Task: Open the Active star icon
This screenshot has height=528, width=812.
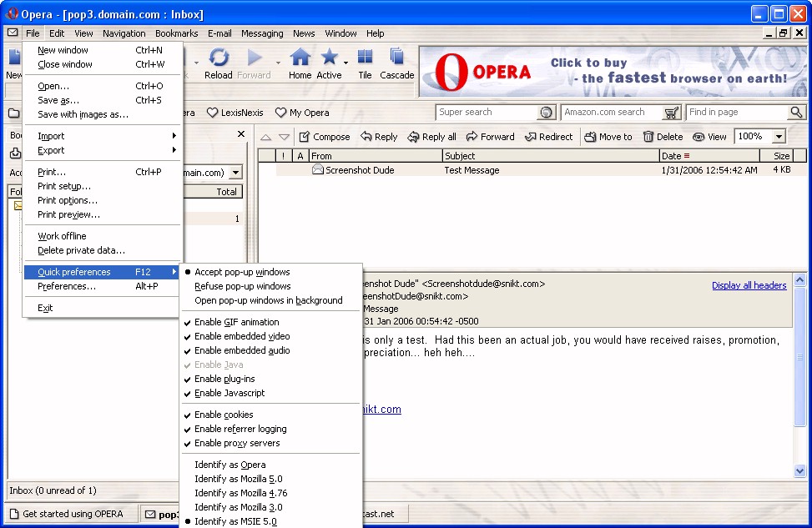Action: point(329,57)
